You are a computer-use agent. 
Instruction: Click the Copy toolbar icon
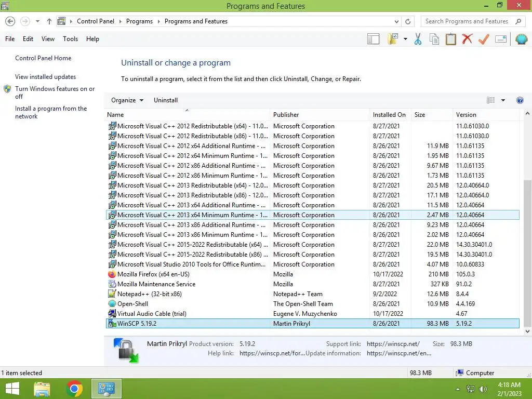(434, 39)
